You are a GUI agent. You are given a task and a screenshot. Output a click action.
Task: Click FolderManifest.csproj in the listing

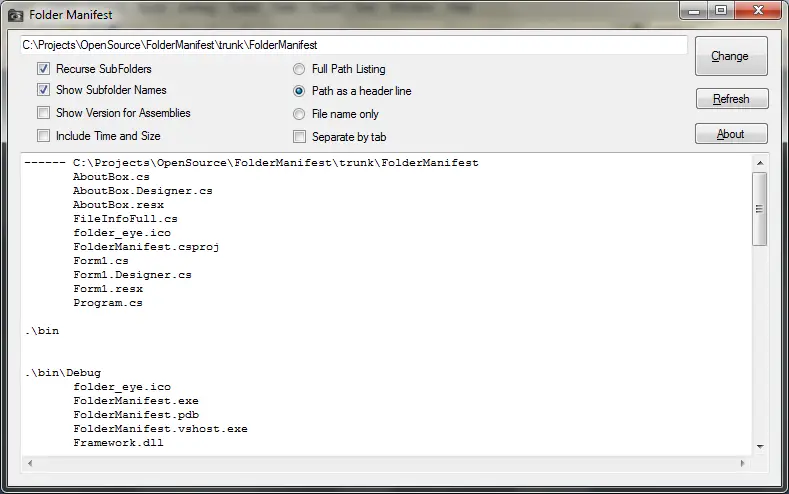(146, 247)
